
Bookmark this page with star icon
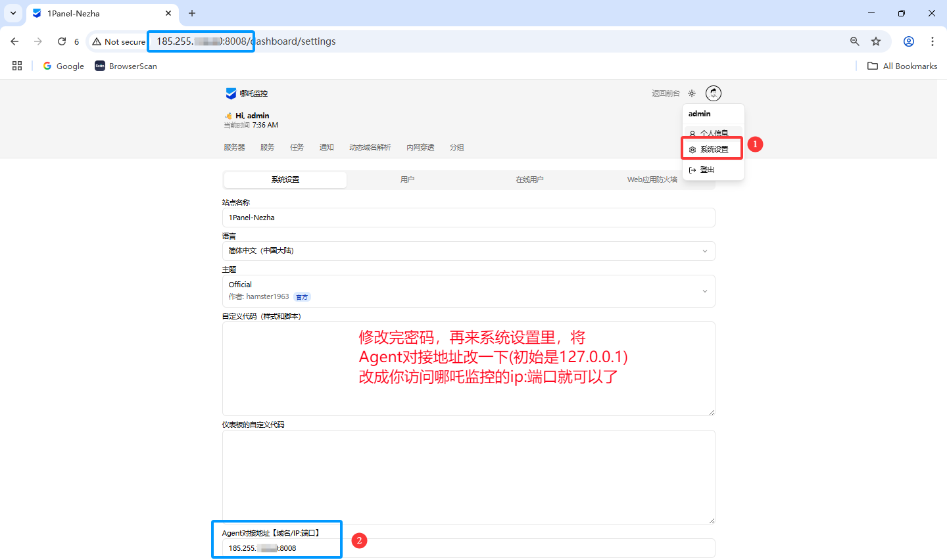876,41
